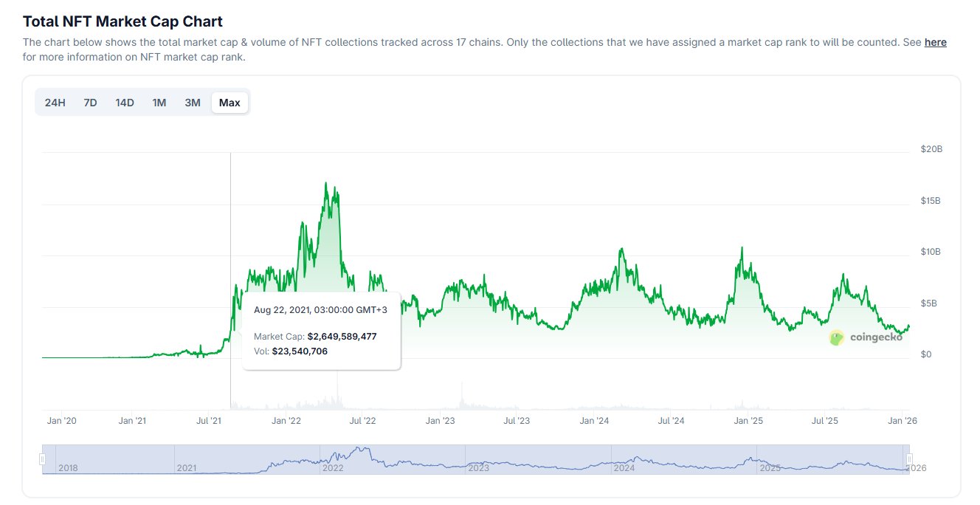980x505 pixels.
Task: Click the Total NFT Market Cap Chart heading
Action: tap(122, 21)
